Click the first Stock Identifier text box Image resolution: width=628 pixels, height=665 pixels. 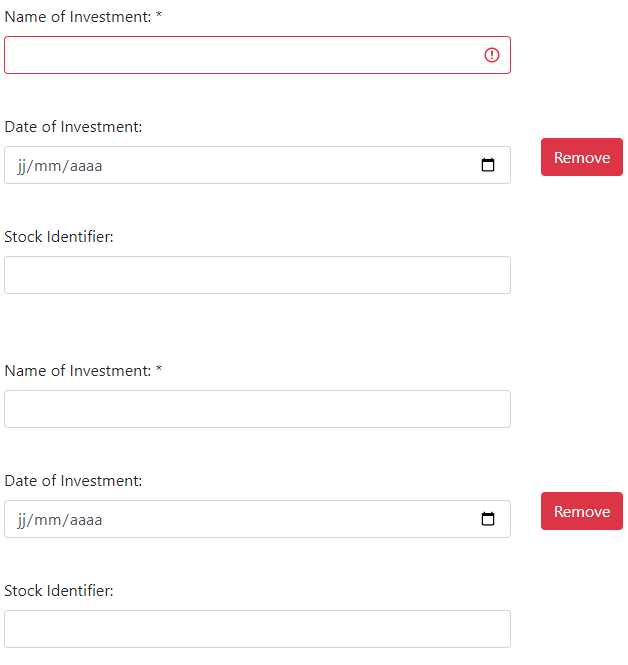(x=257, y=275)
